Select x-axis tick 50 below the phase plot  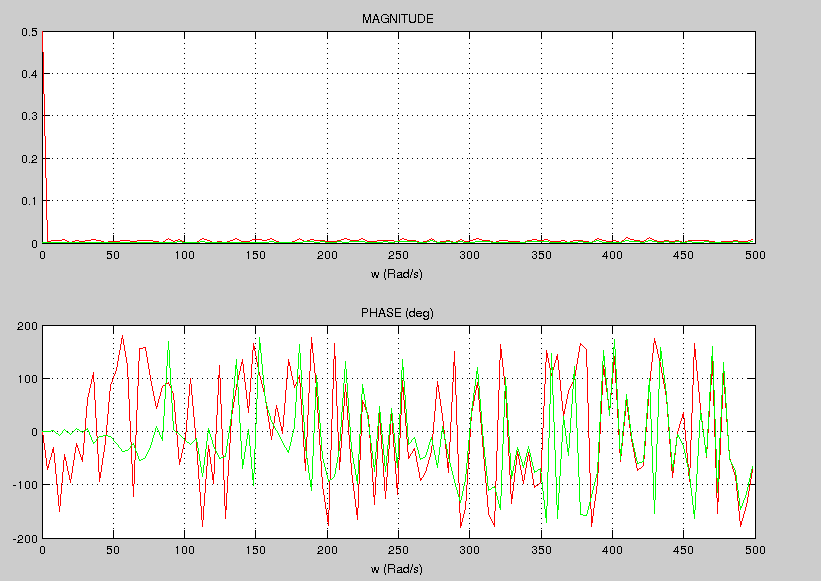tap(113, 550)
